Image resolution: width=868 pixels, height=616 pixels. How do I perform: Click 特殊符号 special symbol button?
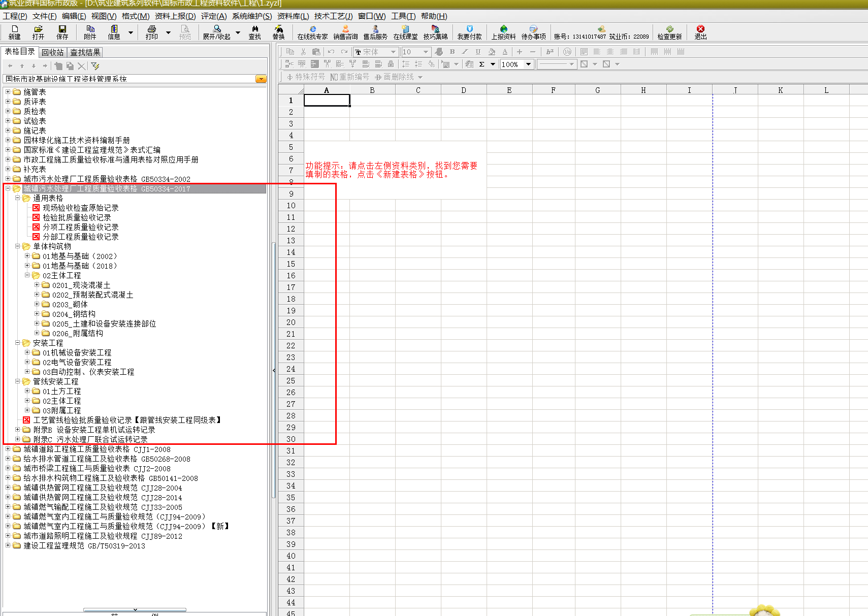click(x=306, y=77)
